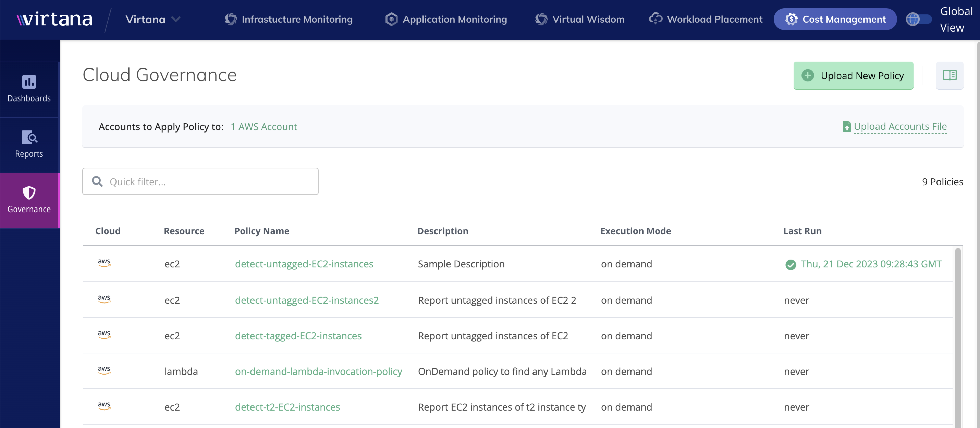Focus the Quick filter search field
Viewport: 980px width, 428px height.
[x=200, y=182]
